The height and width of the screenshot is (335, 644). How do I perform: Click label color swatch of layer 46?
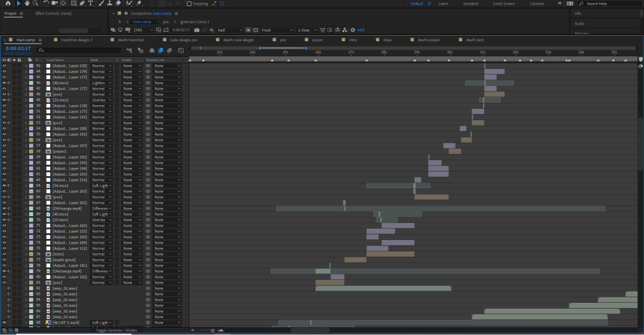click(31, 83)
